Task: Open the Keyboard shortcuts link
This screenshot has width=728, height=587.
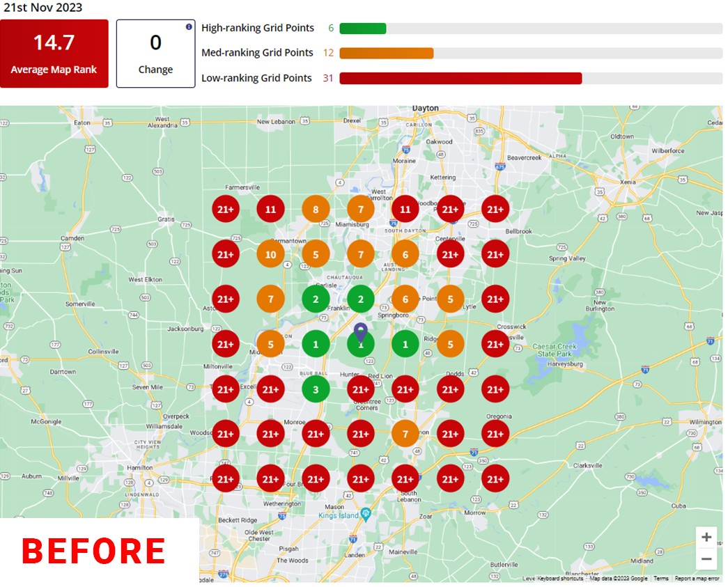Action: point(562,579)
